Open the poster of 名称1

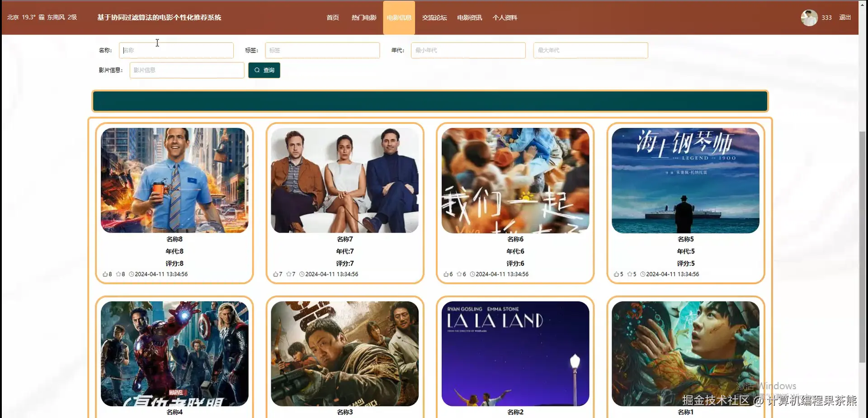[685, 354]
